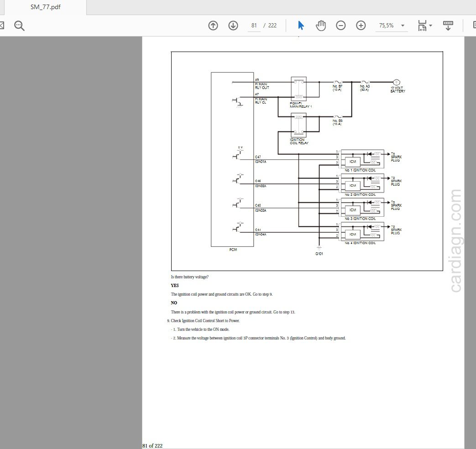
Task: Click the right-edge tools pane icon
Action: 474,26
